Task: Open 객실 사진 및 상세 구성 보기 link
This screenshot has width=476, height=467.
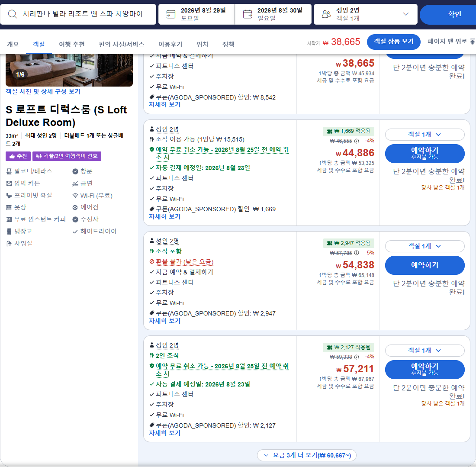Action: tap(43, 91)
